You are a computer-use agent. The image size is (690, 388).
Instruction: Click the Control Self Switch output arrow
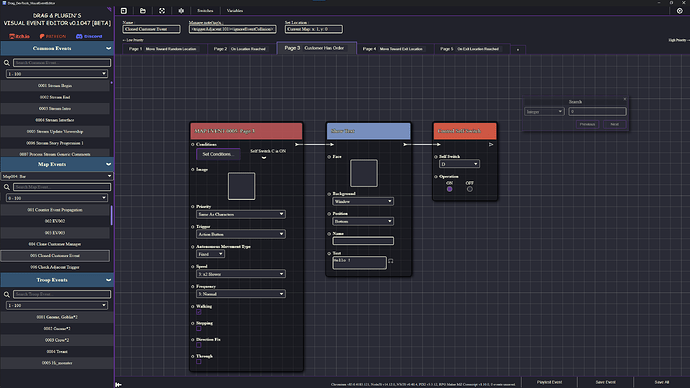click(491, 144)
